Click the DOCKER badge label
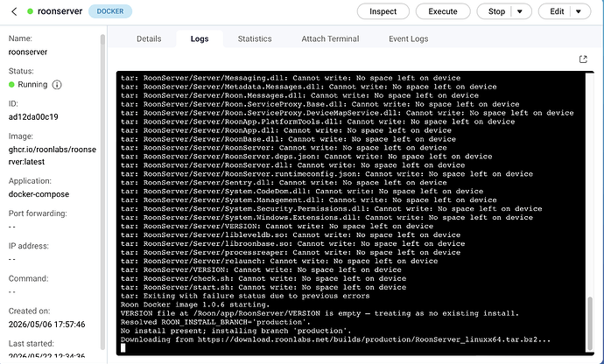 tap(110, 11)
